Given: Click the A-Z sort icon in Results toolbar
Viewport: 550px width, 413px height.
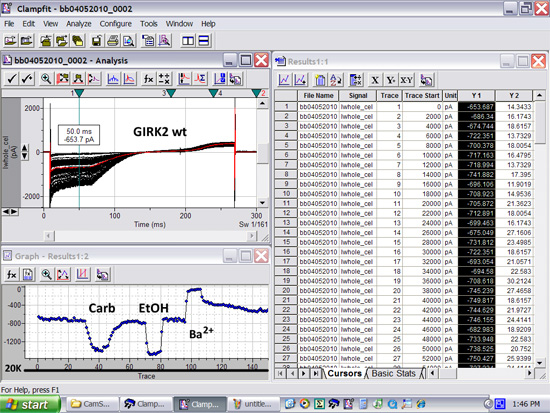Looking at the screenshot, I should pyautogui.click(x=336, y=80).
